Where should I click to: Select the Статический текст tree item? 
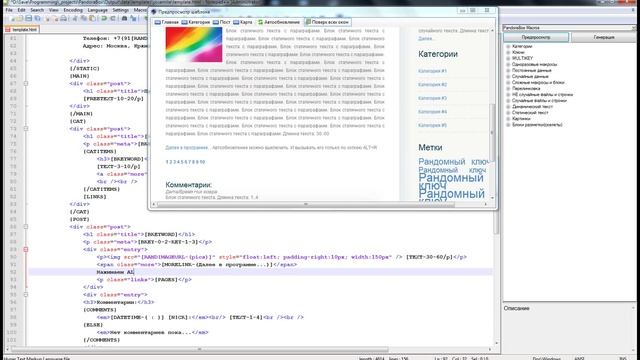point(530,113)
